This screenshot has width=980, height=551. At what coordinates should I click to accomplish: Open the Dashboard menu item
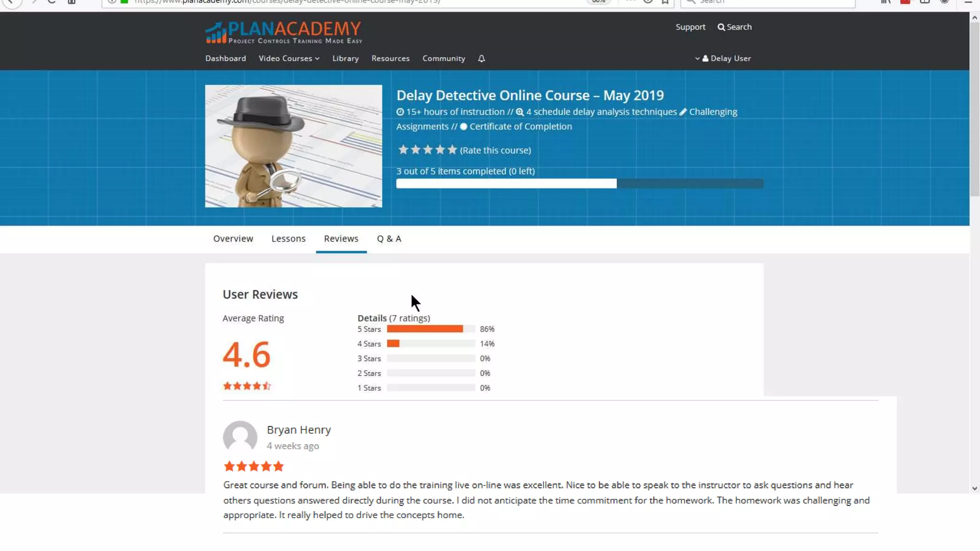click(x=225, y=58)
